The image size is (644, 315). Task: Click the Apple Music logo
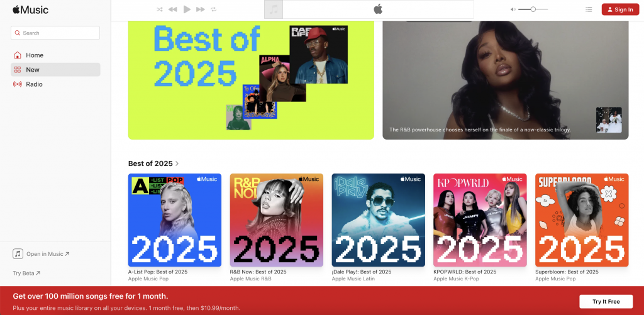click(30, 9)
